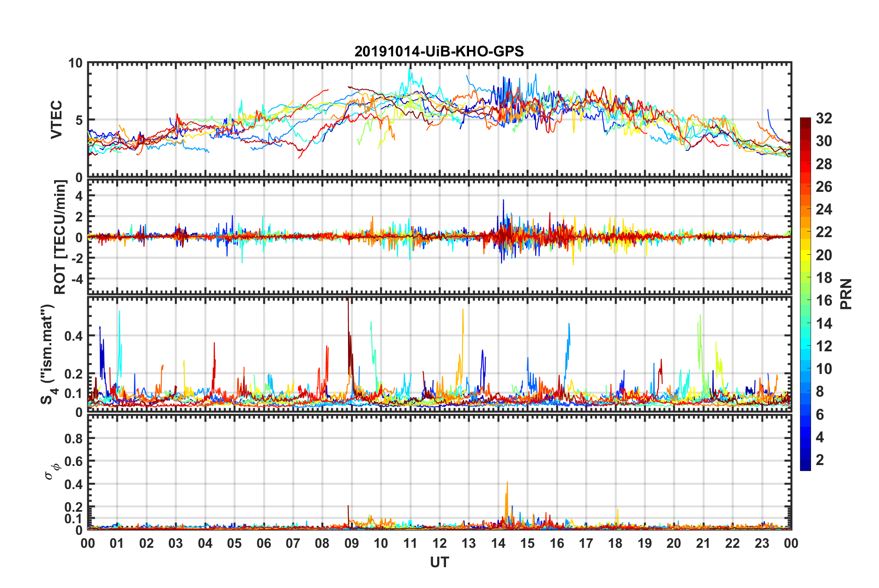Click x-axis tick label 01
879x588 pixels.
[117, 543]
